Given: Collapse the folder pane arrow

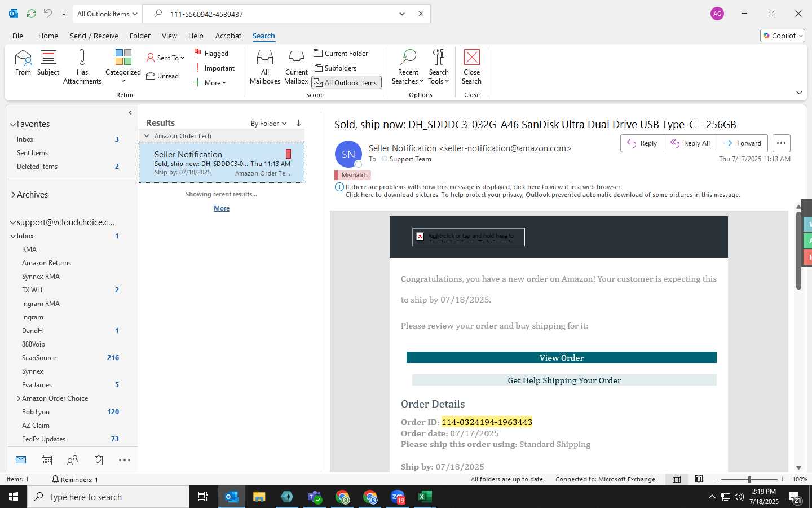Looking at the screenshot, I should 130,112.
